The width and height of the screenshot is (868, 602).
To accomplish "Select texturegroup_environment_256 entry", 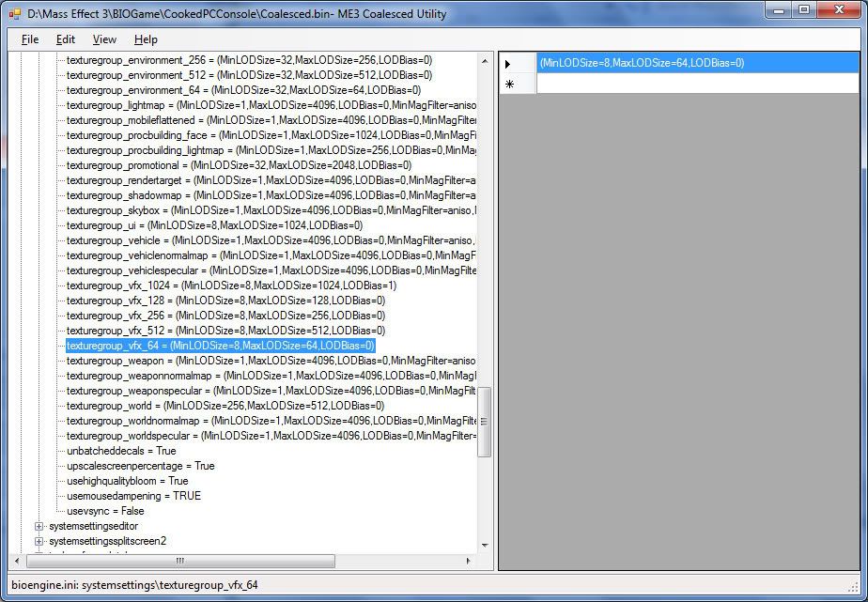I will point(249,60).
